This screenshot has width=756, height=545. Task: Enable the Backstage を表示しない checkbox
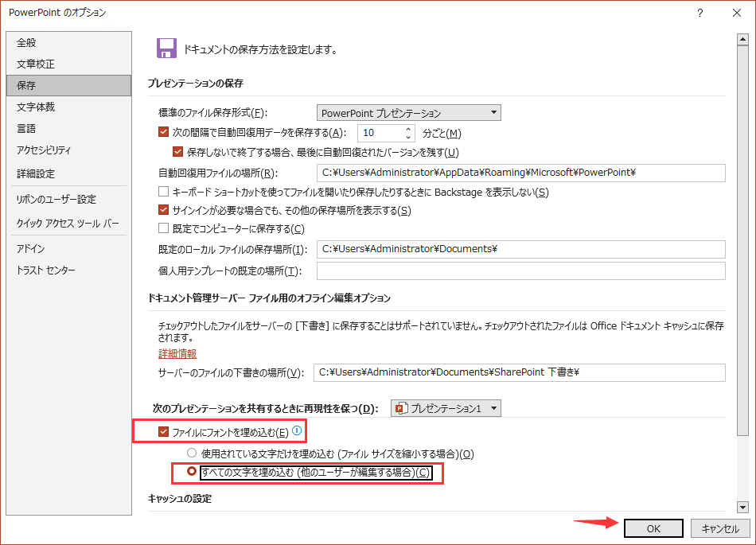pos(166,192)
